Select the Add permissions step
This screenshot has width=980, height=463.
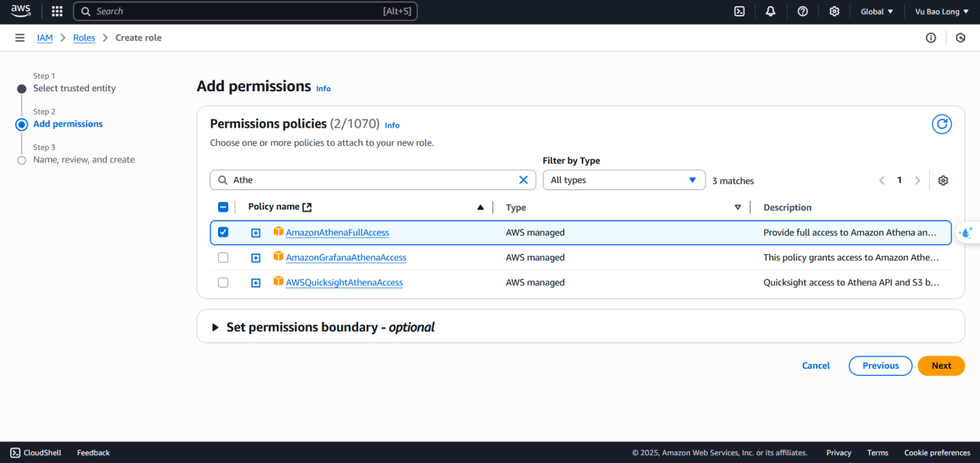[68, 124]
